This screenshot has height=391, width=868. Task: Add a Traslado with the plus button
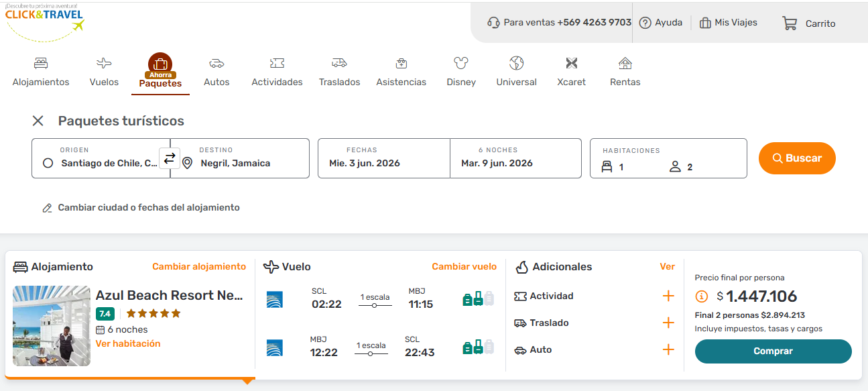click(668, 323)
